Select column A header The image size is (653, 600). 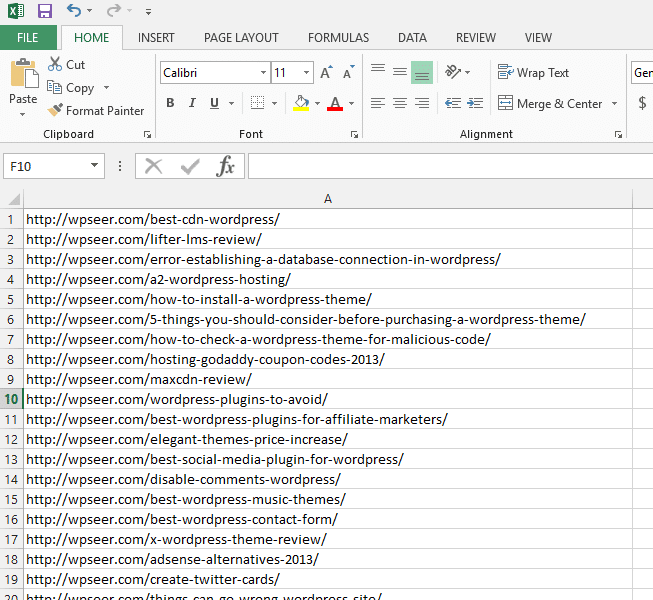tap(328, 199)
